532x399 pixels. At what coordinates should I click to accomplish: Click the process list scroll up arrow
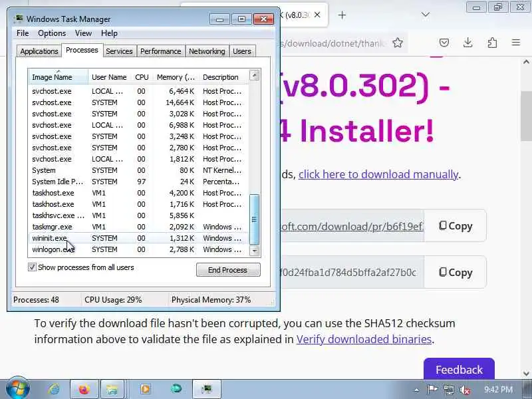[x=255, y=75]
